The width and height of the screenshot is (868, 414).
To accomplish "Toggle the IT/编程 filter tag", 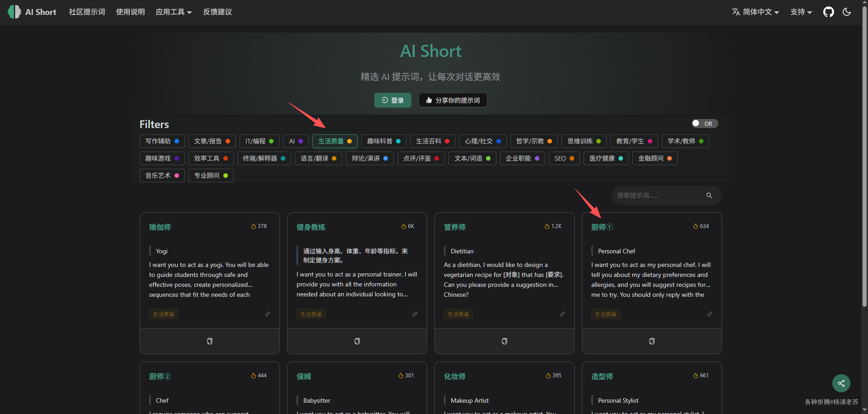I will tap(259, 141).
